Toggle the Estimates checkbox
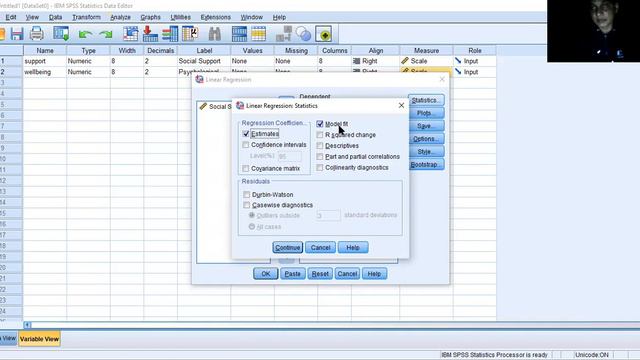 [246, 133]
